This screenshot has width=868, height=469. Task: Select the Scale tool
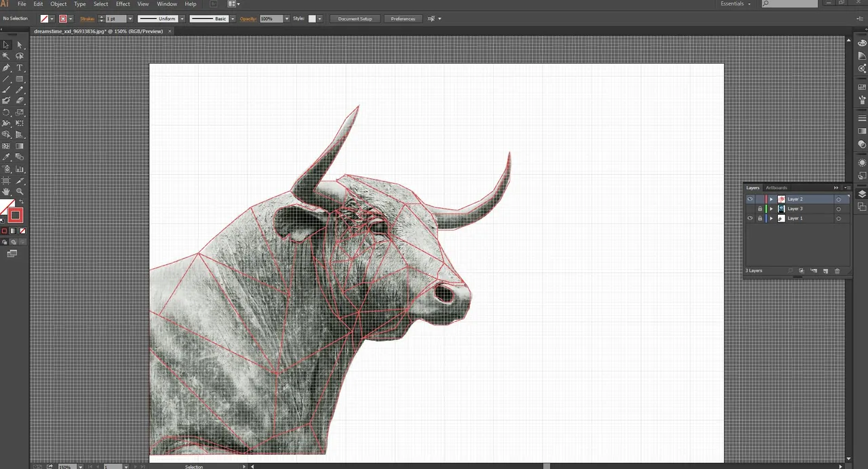click(x=20, y=113)
